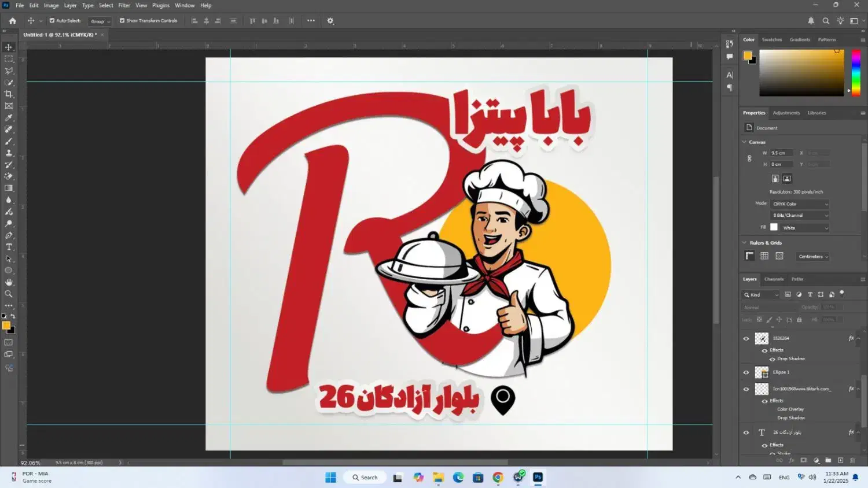This screenshot has width=868, height=488.
Task: Toggle the Auto-Select checkbox
Action: 52,21
